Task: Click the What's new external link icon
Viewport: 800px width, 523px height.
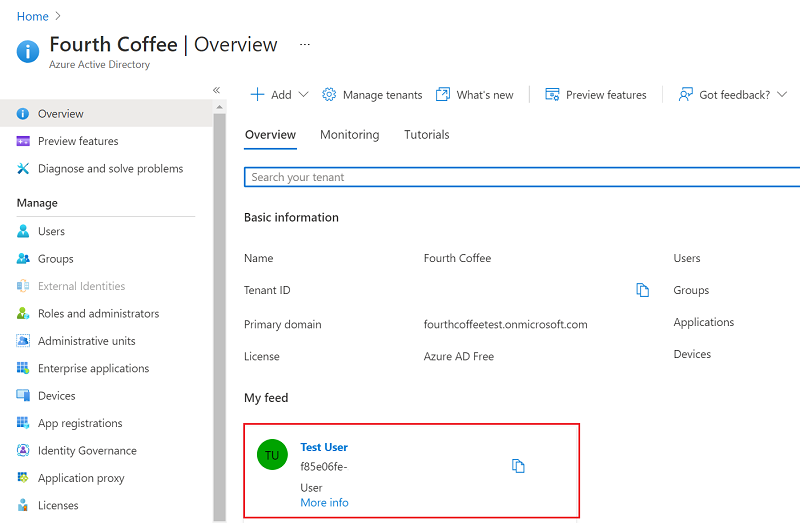Action: pyautogui.click(x=443, y=94)
